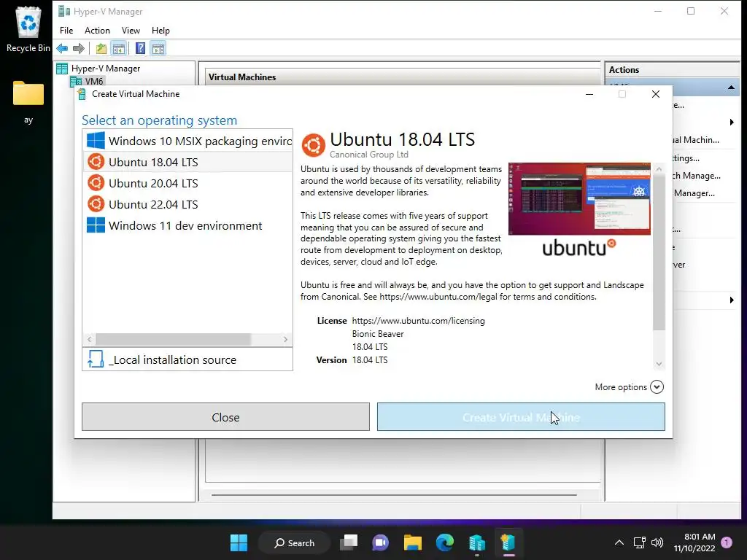This screenshot has height=560, width=747.
Task: Open File Explorer from the taskbar
Action: tap(413, 542)
